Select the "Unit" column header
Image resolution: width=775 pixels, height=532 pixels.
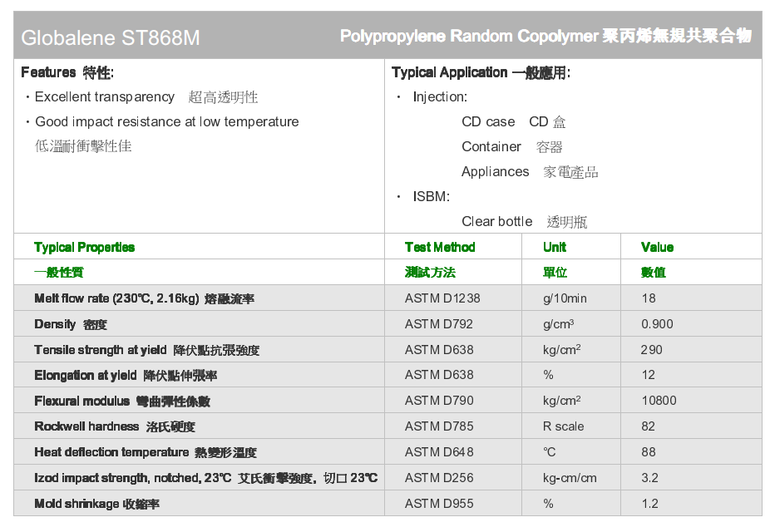[x=555, y=247]
